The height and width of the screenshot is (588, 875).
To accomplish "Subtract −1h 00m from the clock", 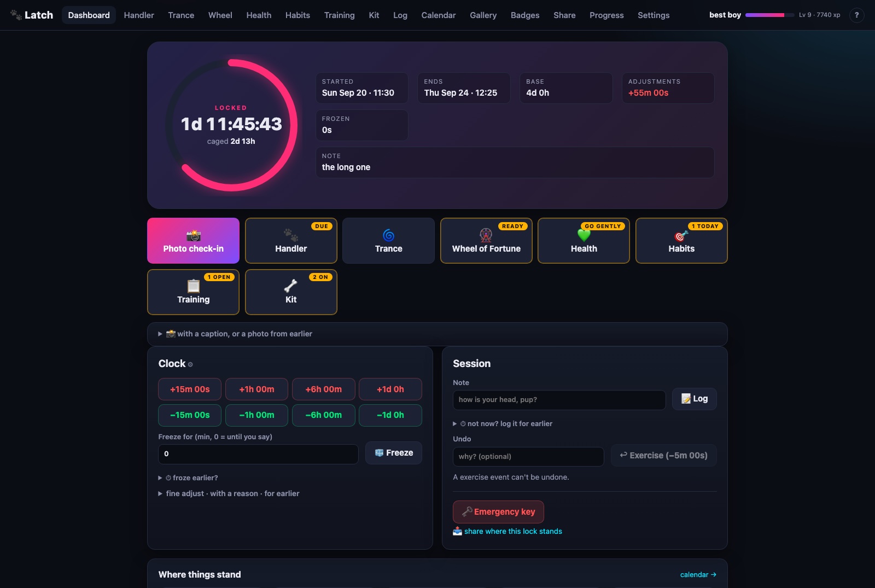I will click(x=256, y=415).
